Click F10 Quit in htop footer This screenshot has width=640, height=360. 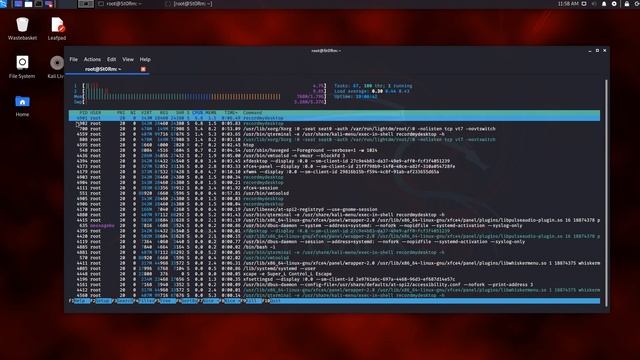tap(273, 301)
